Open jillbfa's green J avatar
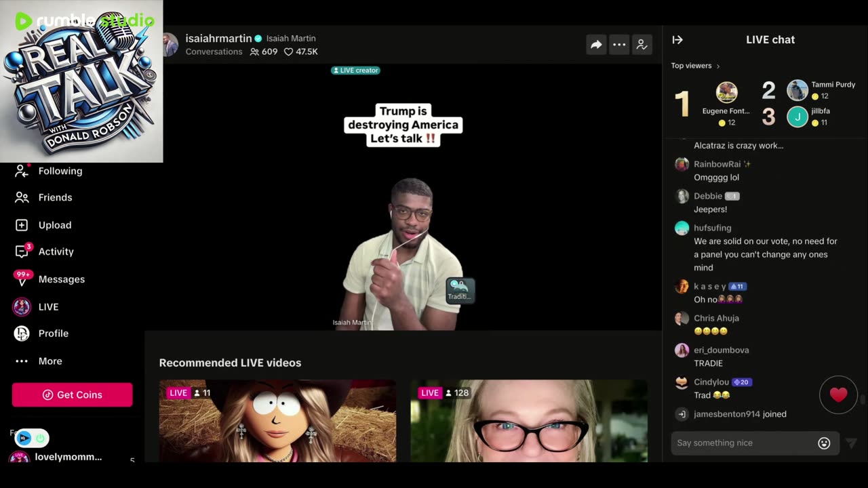 797,117
